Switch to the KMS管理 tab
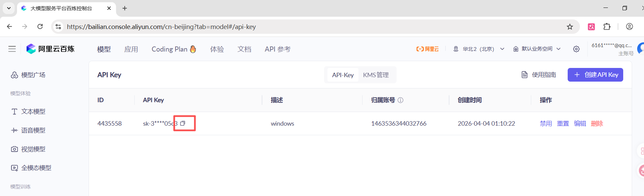 point(376,75)
